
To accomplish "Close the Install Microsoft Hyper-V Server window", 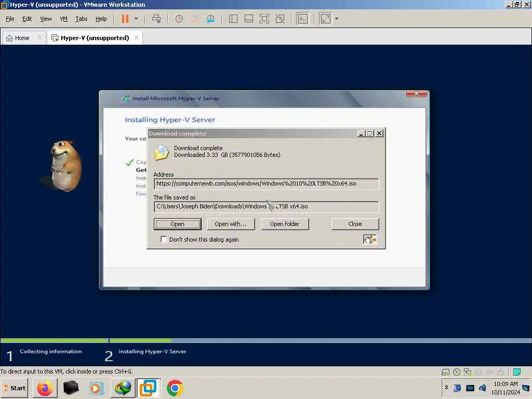I will click(x=416, y=94).
